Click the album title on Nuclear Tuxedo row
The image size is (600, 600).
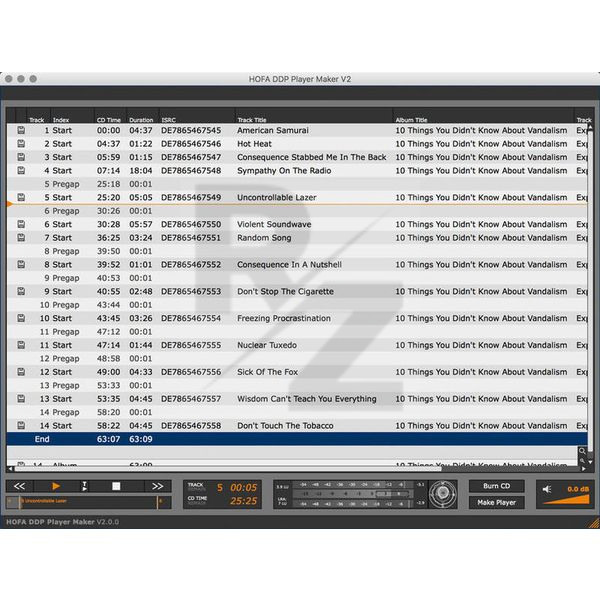[x=481, y=345]
